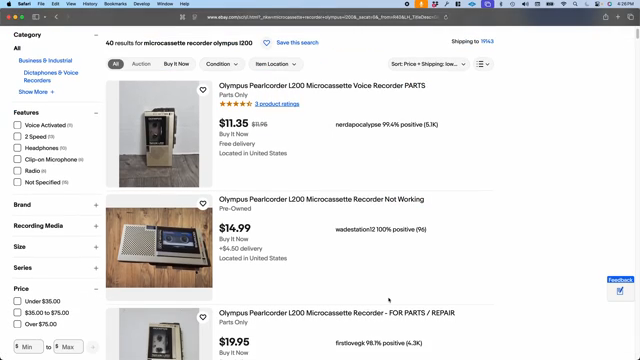The width and height of the screenshot is (640, 360).
Task: Enable the Headphones filter checkbox
Action: (x=17, y=148)
